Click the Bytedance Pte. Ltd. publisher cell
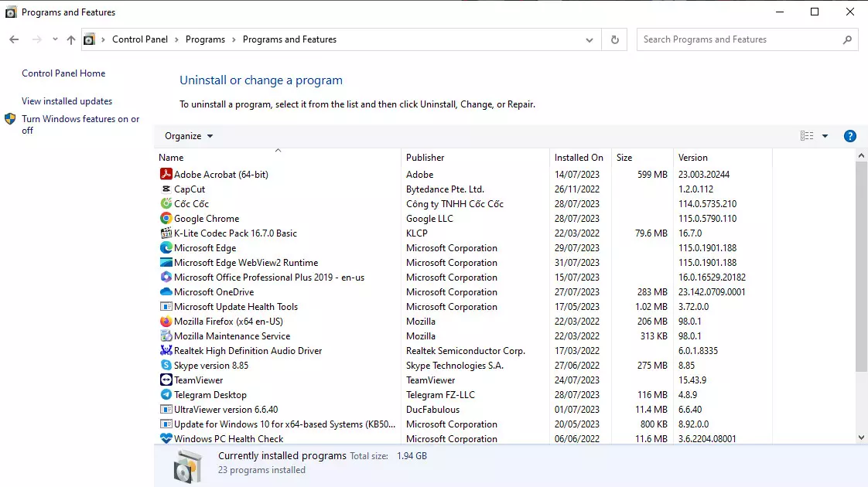Viewport: 868px width, 487px height. [x=445, y=189]
